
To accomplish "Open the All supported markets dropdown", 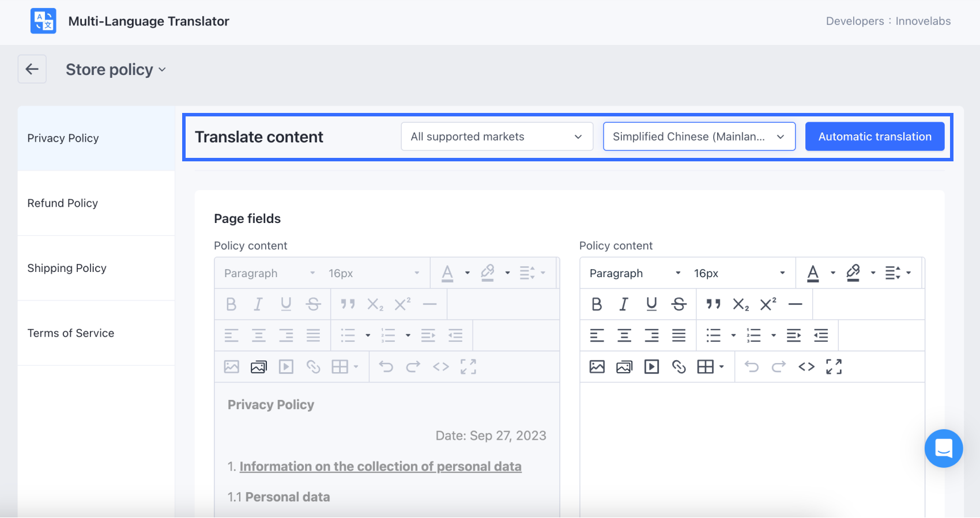I will (x=496, y=137).
